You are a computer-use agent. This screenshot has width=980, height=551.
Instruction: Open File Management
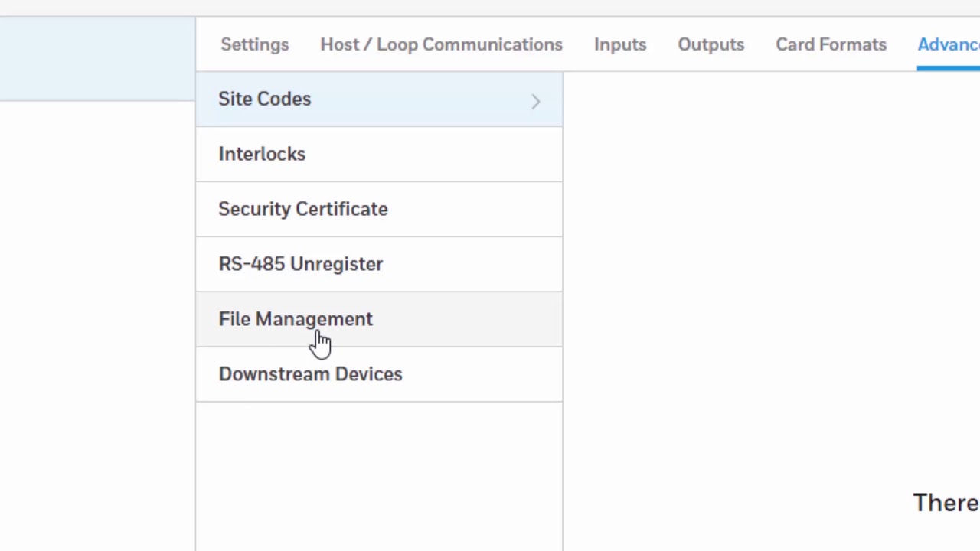pos(296,319)
